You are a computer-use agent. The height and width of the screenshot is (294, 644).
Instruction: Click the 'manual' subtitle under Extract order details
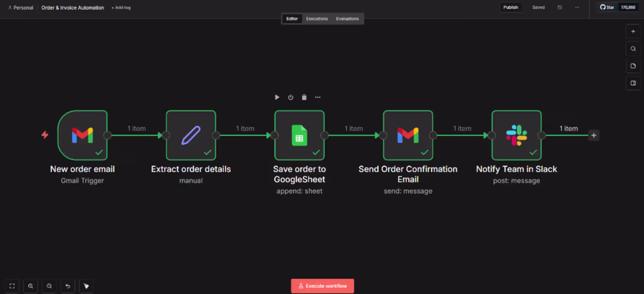coord(191,181)
